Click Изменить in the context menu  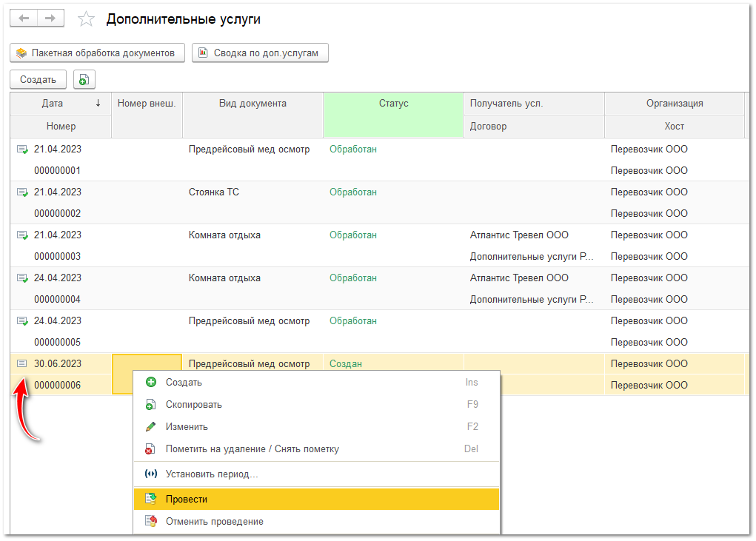[x=187, y=427]
